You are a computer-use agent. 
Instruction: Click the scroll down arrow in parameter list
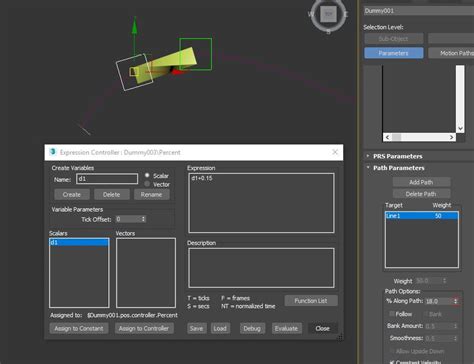pyautogui.click(x=460, y=128)
